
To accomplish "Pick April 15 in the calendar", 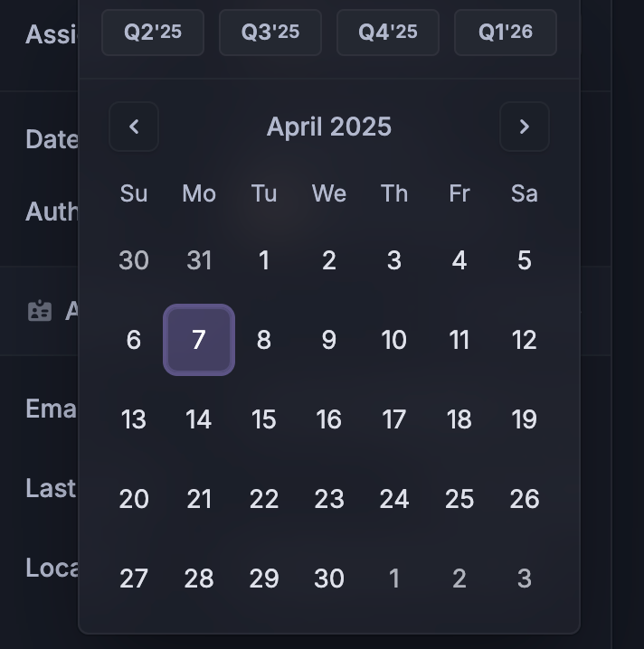I will tap(264, 419).
